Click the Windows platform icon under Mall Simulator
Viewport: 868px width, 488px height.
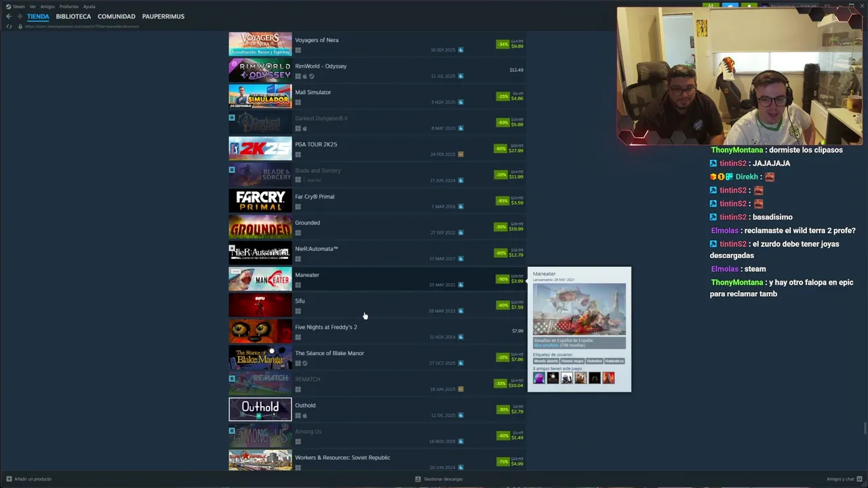[298, 102]
